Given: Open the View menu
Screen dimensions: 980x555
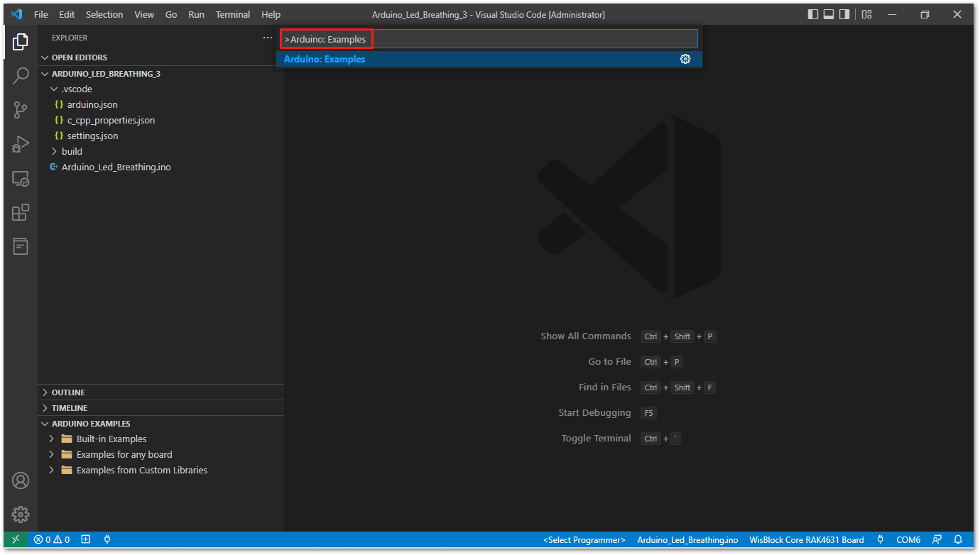Looking at the screenshot, I should point(144,14).
